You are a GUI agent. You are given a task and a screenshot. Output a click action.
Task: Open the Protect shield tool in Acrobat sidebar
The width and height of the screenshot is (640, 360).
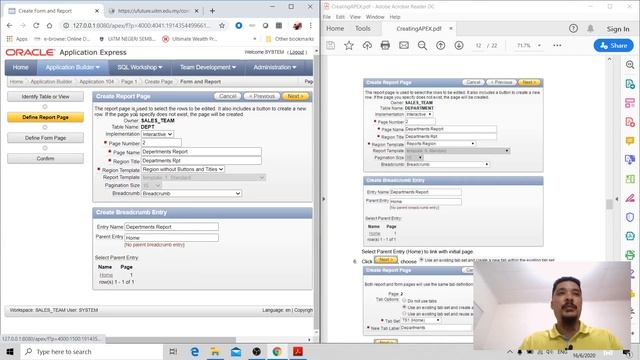tap(630, 217)
